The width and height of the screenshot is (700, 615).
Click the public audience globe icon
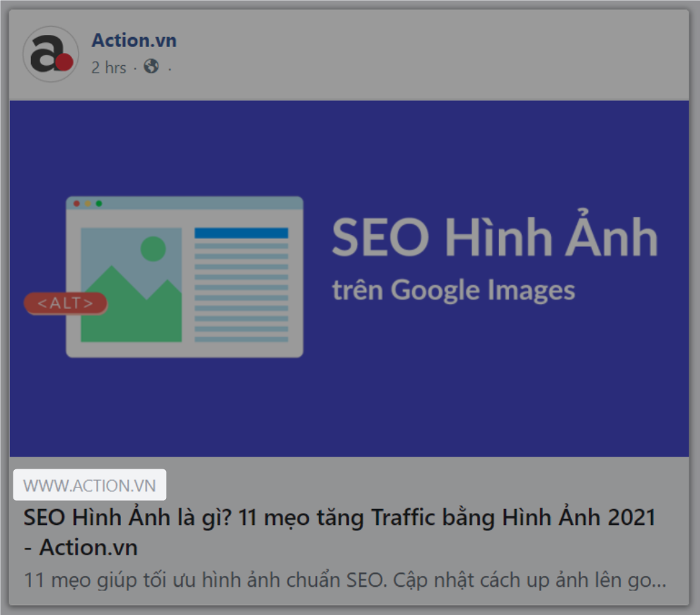tap(151, 66)
